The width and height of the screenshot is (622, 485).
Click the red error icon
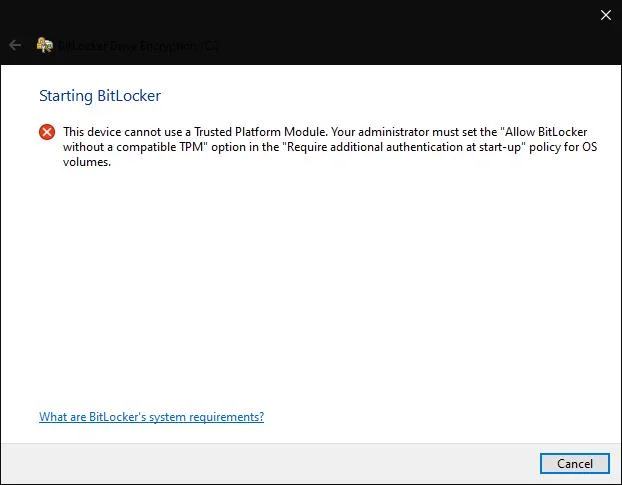[x=47, y=132]
